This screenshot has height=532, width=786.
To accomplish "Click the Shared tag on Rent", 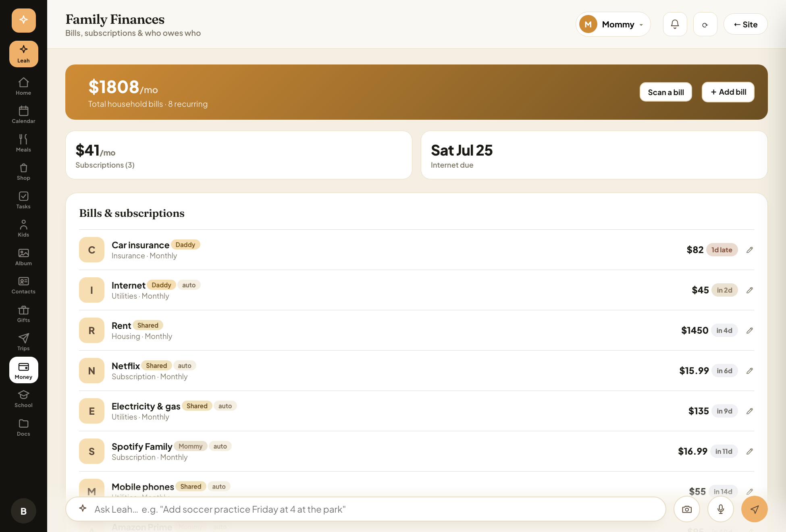I will pos(148,325).
